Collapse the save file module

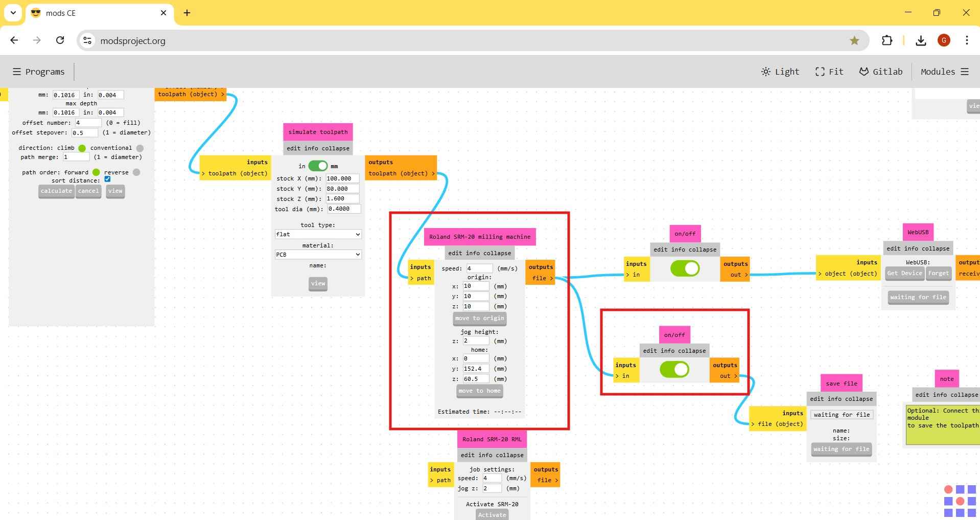860,399
